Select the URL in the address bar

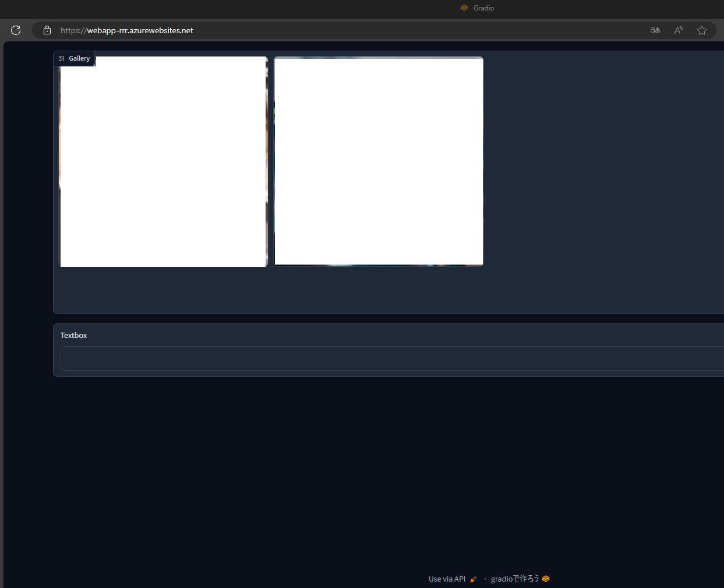tap(126, 30)
